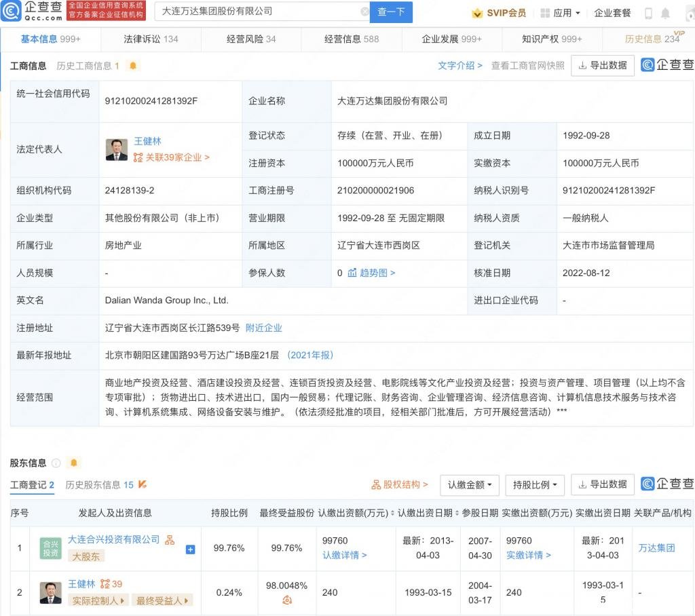Open the 认缴金额 dropdown
This screenshot has height=616, width=695.
(470, 485)
